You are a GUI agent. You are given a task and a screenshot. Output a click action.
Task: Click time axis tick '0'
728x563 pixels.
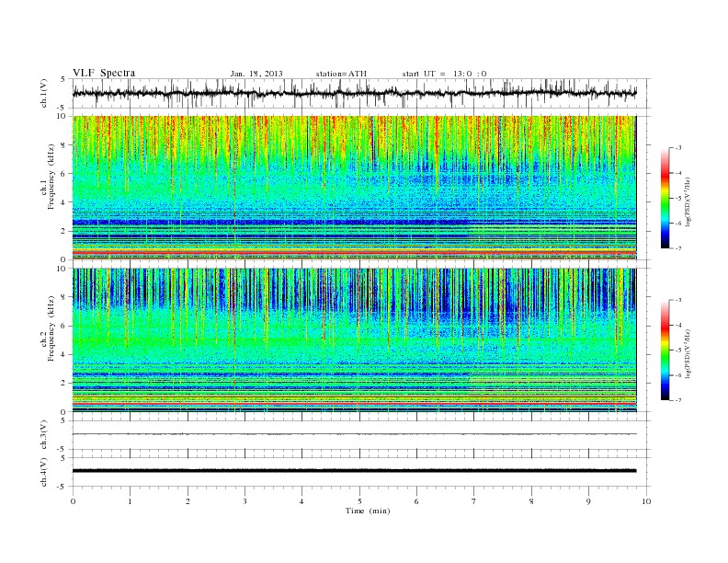(x=73, y=501)
